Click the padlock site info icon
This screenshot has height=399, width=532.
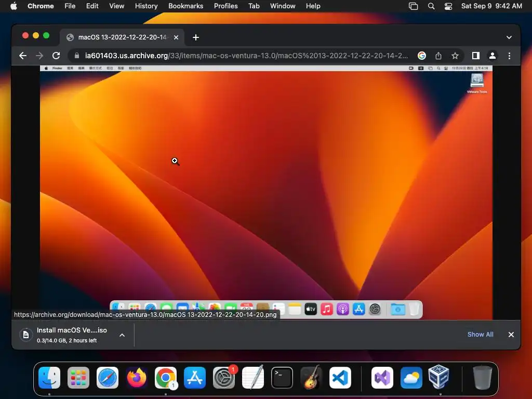point(77,56)
